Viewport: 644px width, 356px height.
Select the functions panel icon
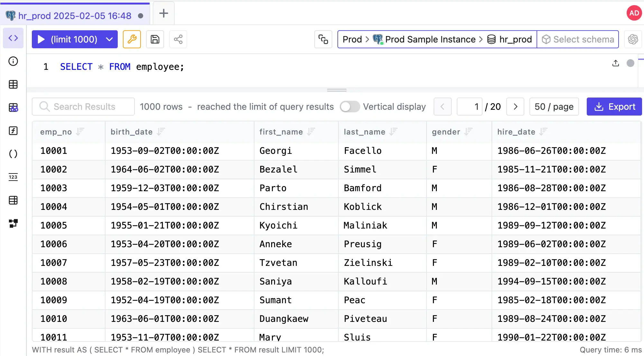tap(13, 131)
